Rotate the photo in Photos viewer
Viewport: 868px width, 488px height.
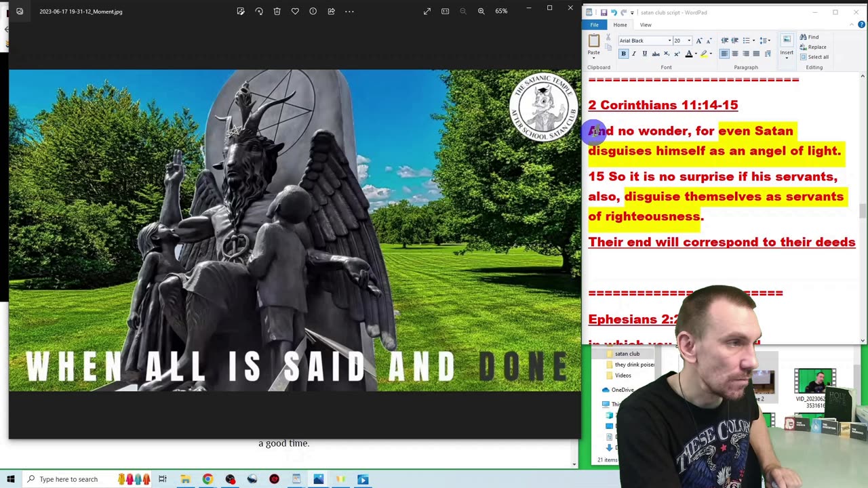pyautogui.click(x=259, y=12)
